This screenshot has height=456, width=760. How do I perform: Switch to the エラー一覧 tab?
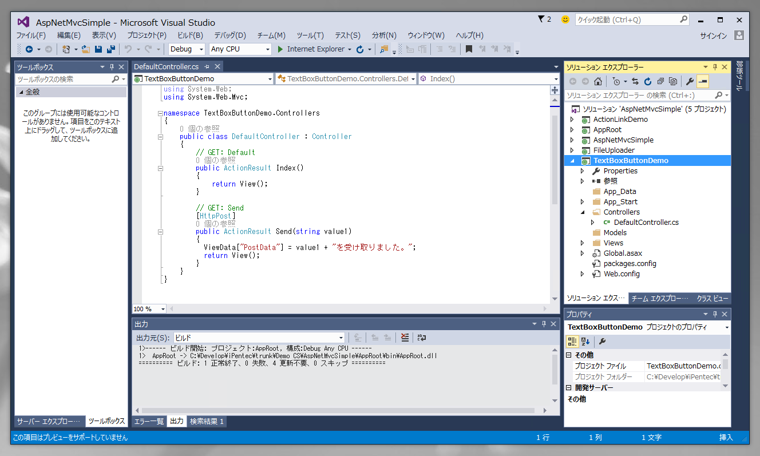(x=149, y=421)
